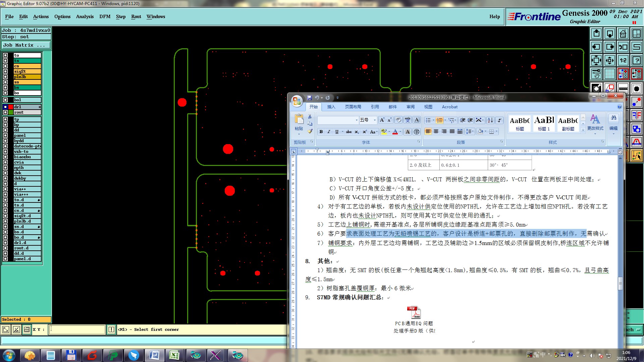Select the ruler measure tool icon
The height and width of the screenshot is (362, 644).
pyautogui.click(x=623, y=88)
